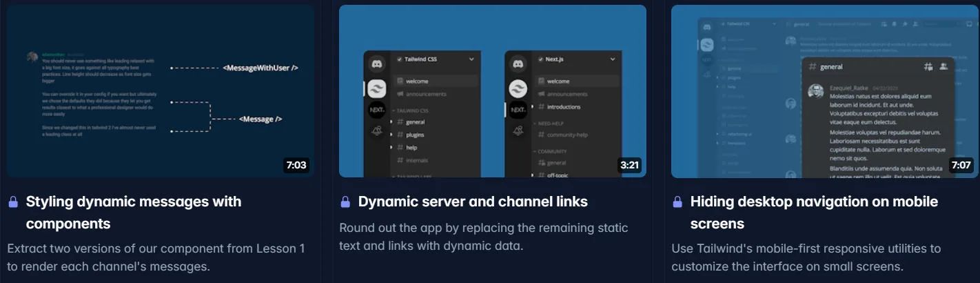The image size is (980, 283).
Task: Collapse the COMMUNITY channel category
Action: [x=551, y=151]
